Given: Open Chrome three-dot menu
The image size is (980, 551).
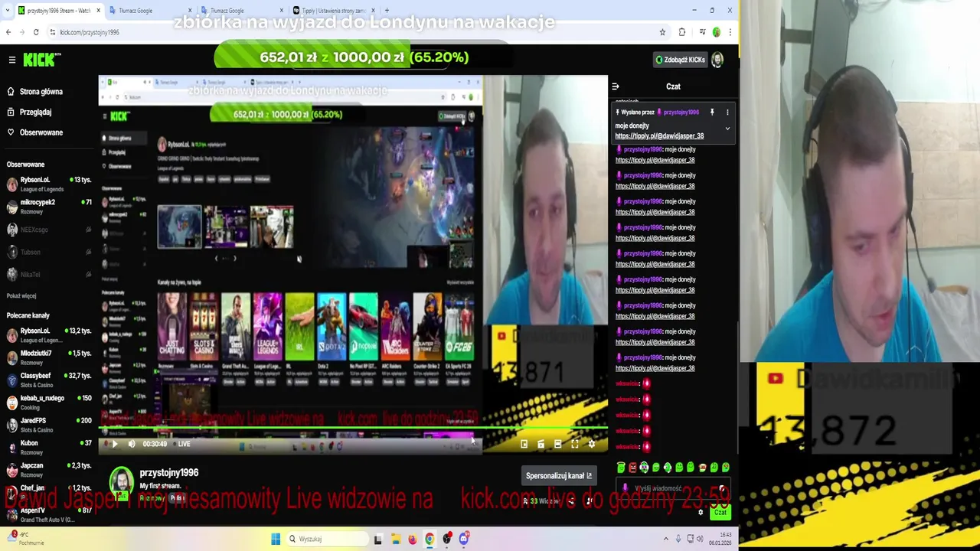Looking at the screenshot, I should [730, 32].
